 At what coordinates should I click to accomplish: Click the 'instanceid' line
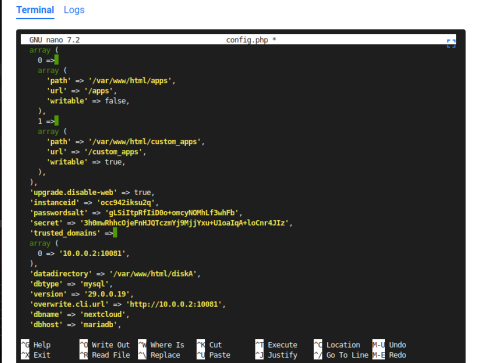point(94,203)
